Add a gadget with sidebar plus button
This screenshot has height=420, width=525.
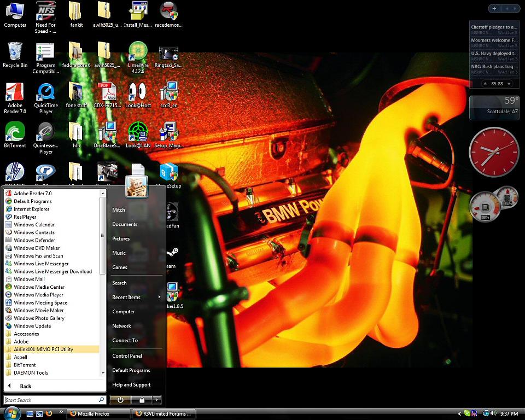click(494, 9)
